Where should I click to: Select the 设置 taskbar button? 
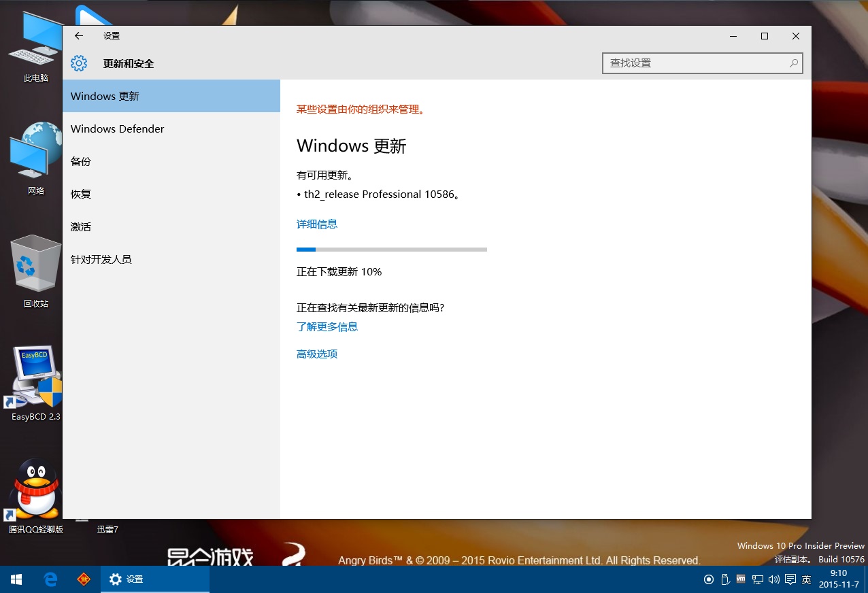(155, 579)
